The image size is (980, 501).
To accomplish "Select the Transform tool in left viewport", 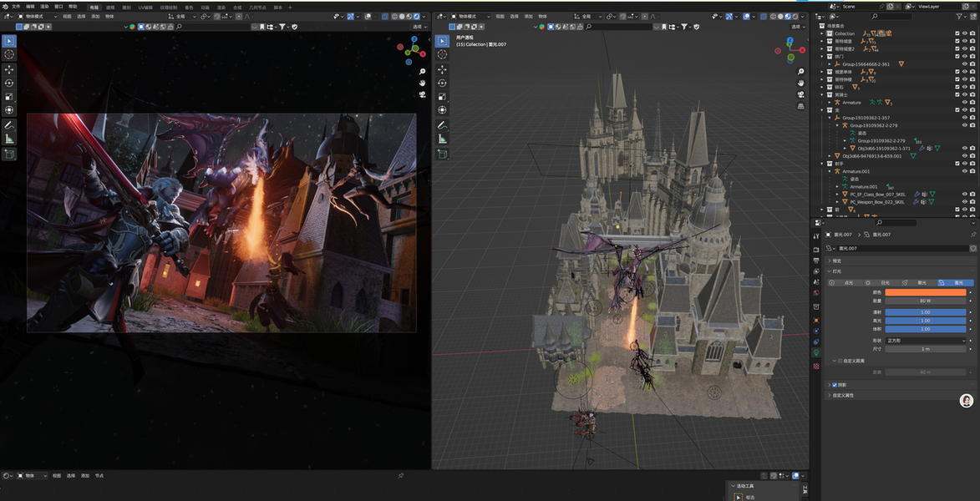I will coord(9,110).
